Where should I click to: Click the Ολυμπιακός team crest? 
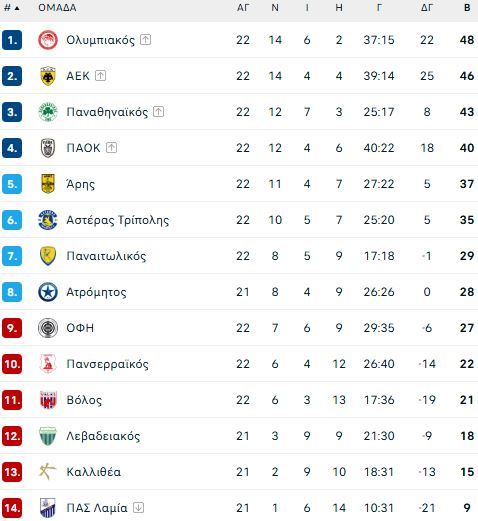pos(48,40)
